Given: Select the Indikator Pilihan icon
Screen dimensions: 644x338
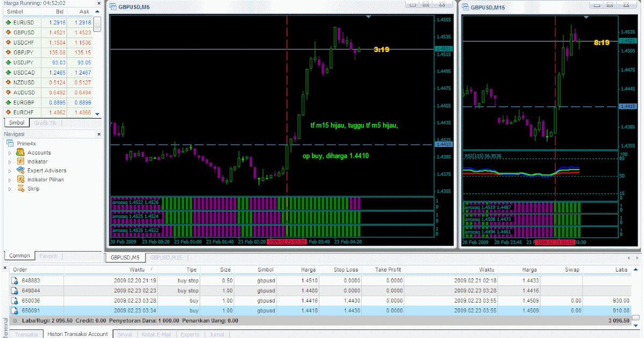Looking at the screenshot, I should (21, 180).
